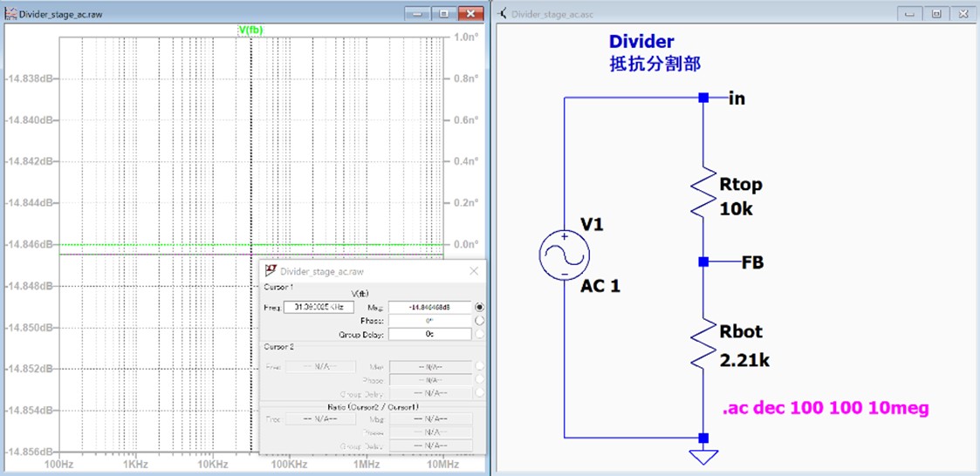Click the 'in' net label
Screen dimensions: 980x476
pyautogui.click(x=737, y=99)
